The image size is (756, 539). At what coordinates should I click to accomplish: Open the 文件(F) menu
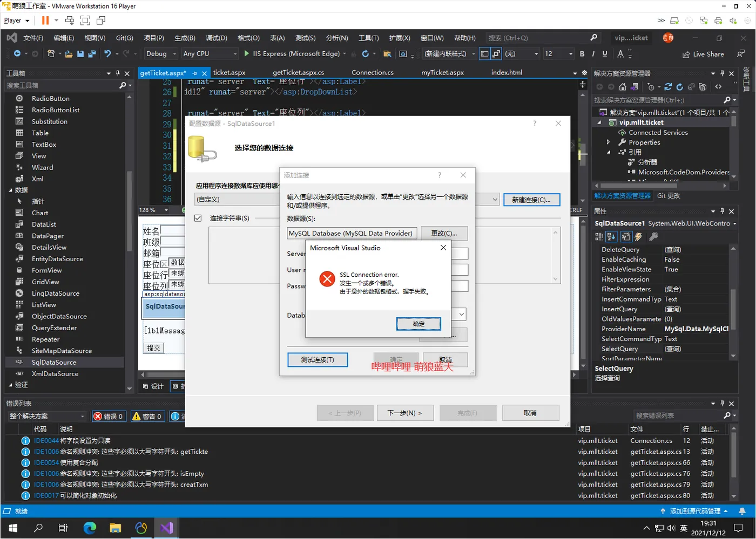click(x=33, y=38)
